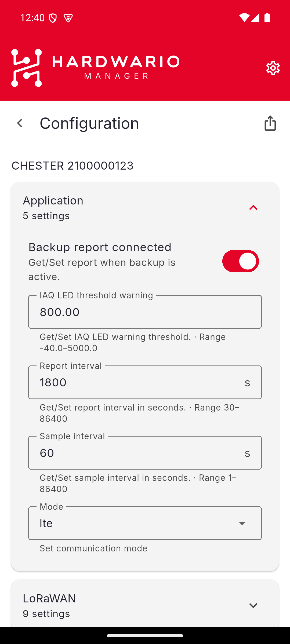290x644 pixels.
Task: Click the Report interval field with 1800
Action: click(x=145, y=382)
